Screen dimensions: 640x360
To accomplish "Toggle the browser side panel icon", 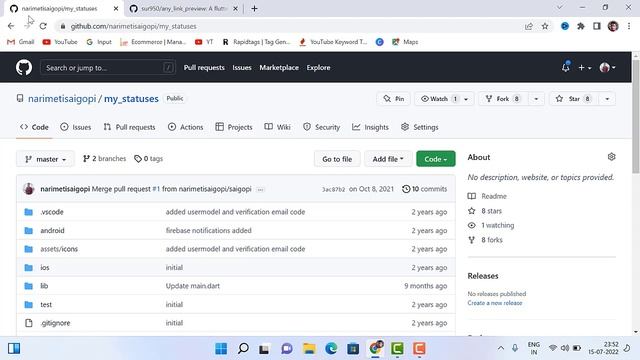I will tap(597, 26).
